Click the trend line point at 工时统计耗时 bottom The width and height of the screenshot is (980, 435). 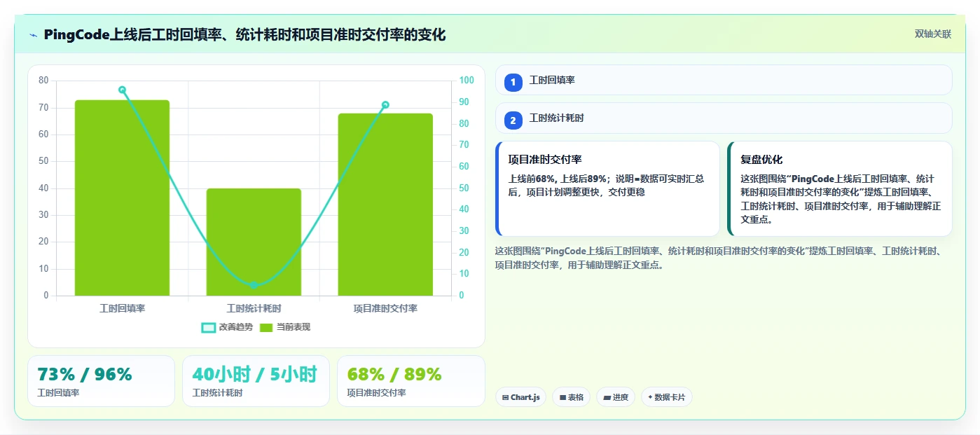pos(254,285)
